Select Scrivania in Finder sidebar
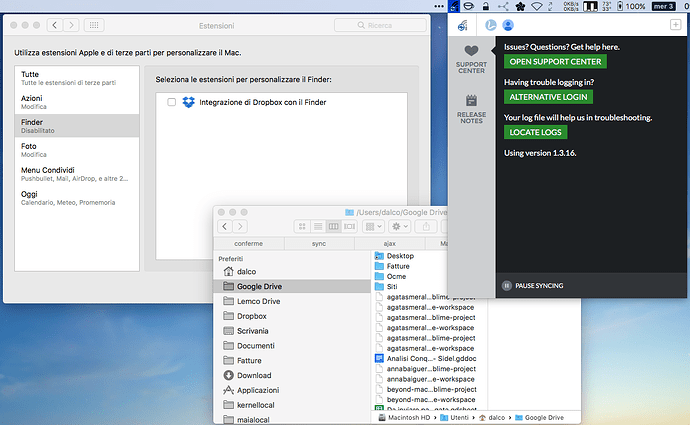 click(292, 331)
